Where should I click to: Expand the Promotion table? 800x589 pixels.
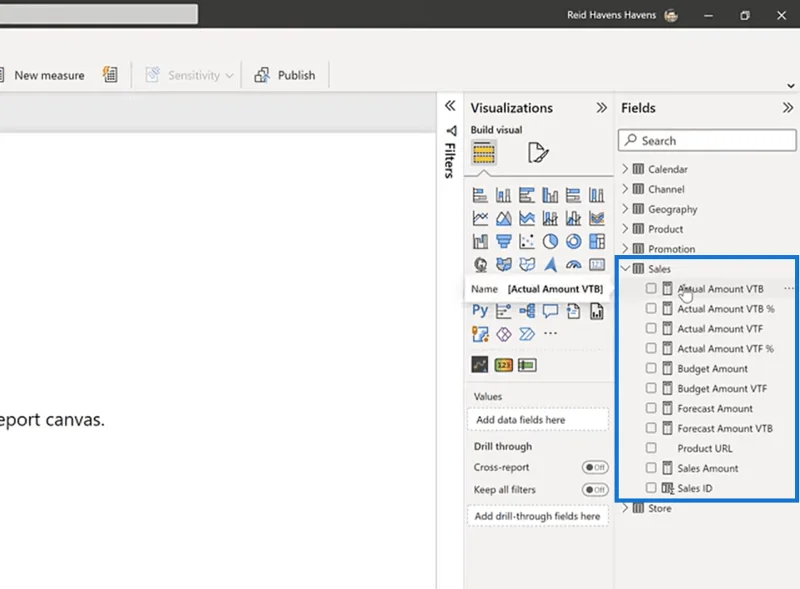(625, 249)
